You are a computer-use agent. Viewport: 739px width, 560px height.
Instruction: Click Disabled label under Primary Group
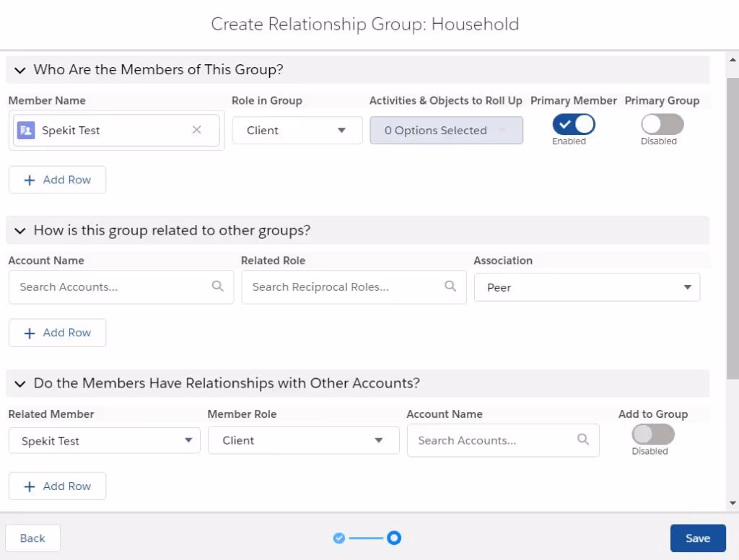[x=658, y=141]
